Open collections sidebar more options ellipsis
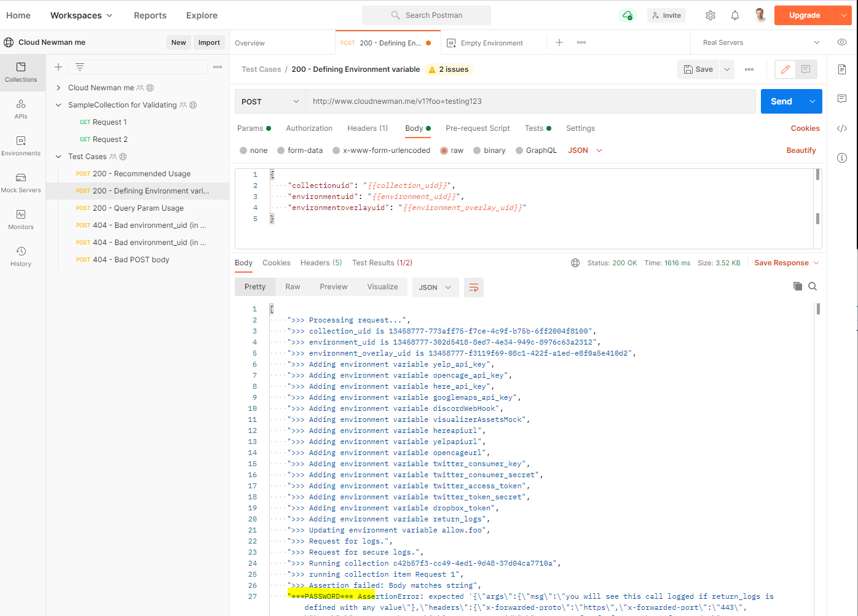 click(218, 67)
